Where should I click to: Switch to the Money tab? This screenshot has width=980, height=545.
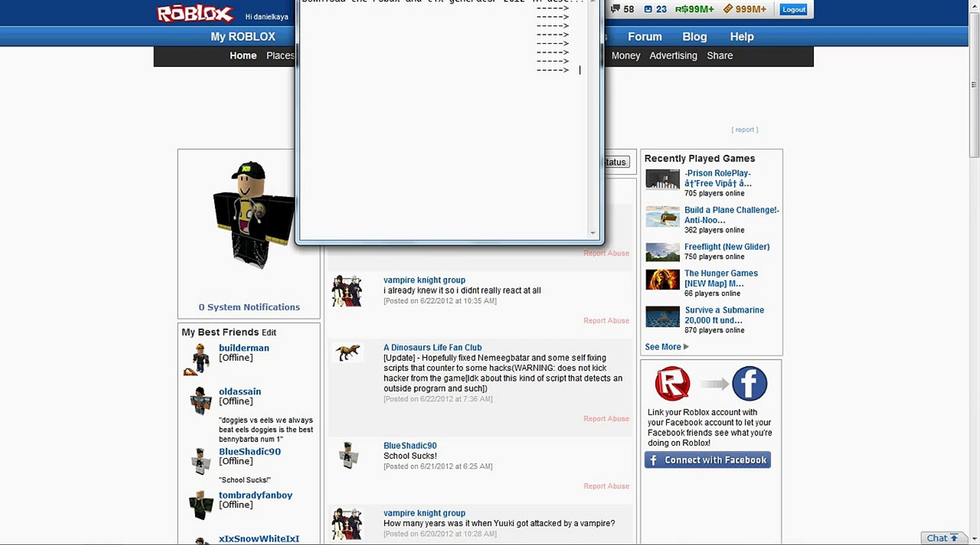[x=626, y=56]
